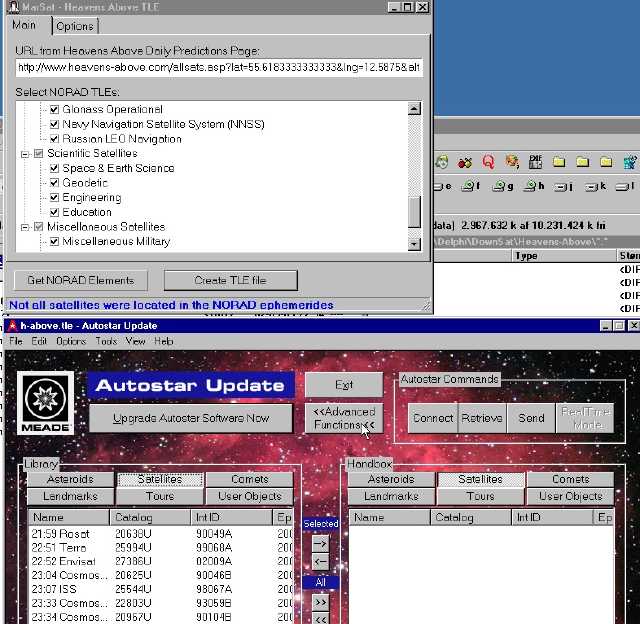Click the single left-arrow transfer button under Selected
The height and width of the screenshot is (624, 640).
coord(320,562)
